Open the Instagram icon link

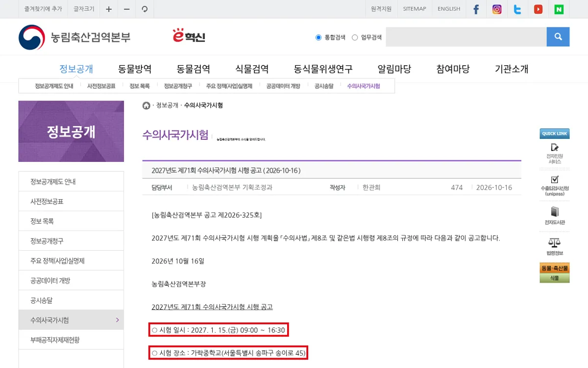click(497, 9)
